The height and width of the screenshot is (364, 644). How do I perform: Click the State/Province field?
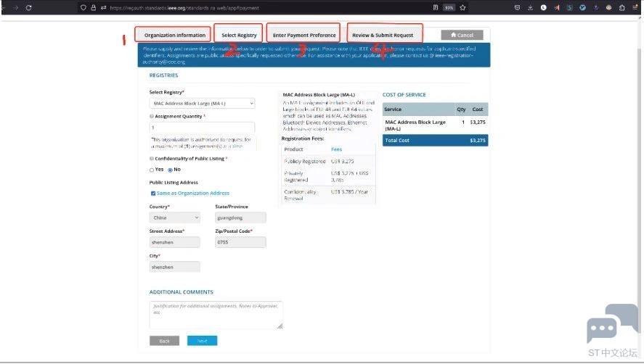[x=240, y=218]
